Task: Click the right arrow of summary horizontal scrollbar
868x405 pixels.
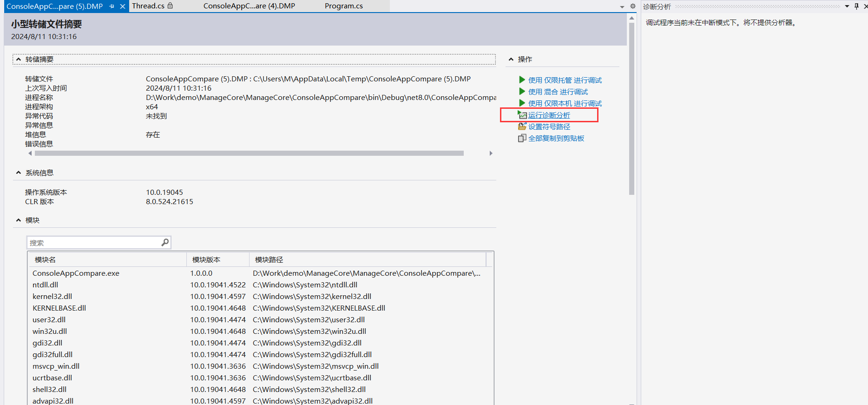Action: point(491,153)
